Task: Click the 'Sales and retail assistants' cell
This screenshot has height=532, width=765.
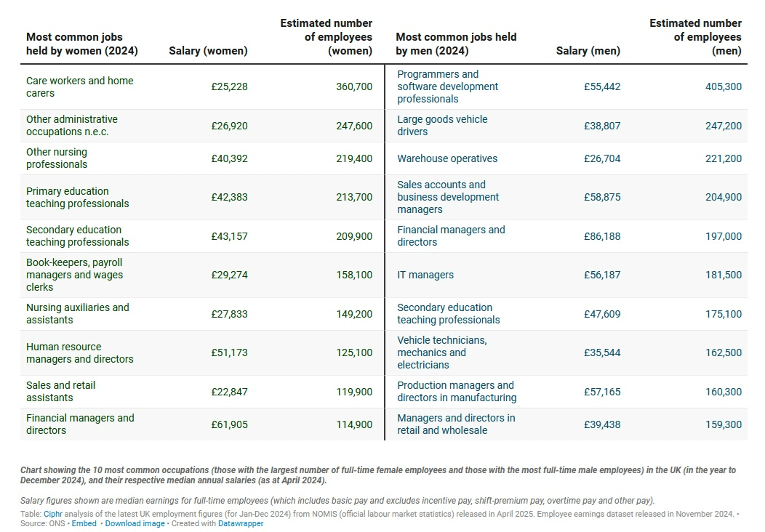Action: click(x=60, y=391)
